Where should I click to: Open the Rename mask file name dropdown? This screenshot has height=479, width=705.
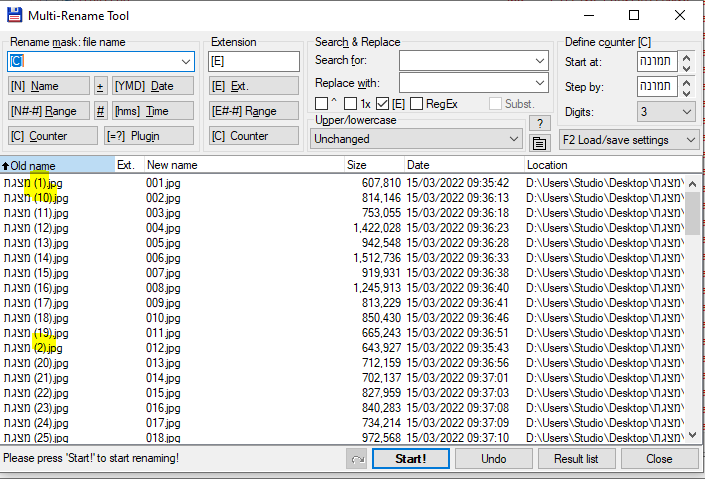pos(186,62)
